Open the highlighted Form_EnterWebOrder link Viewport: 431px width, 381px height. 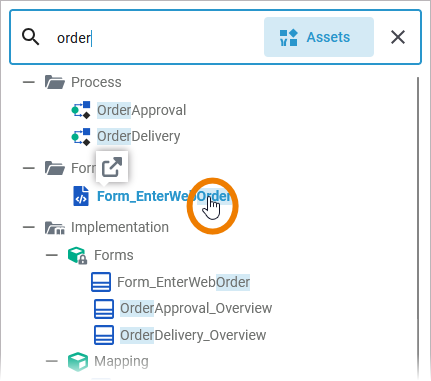pos(164,196)
